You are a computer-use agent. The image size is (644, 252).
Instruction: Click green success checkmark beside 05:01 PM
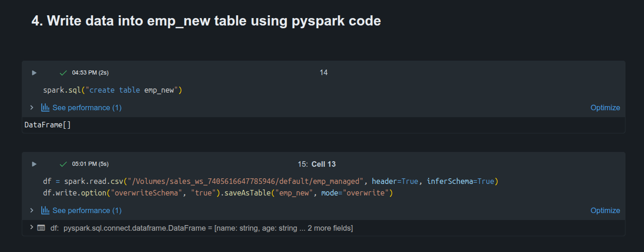63,164
